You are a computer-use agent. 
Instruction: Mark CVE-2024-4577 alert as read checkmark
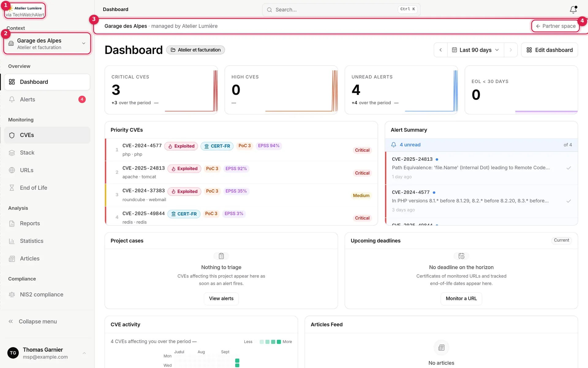[569, 201]
